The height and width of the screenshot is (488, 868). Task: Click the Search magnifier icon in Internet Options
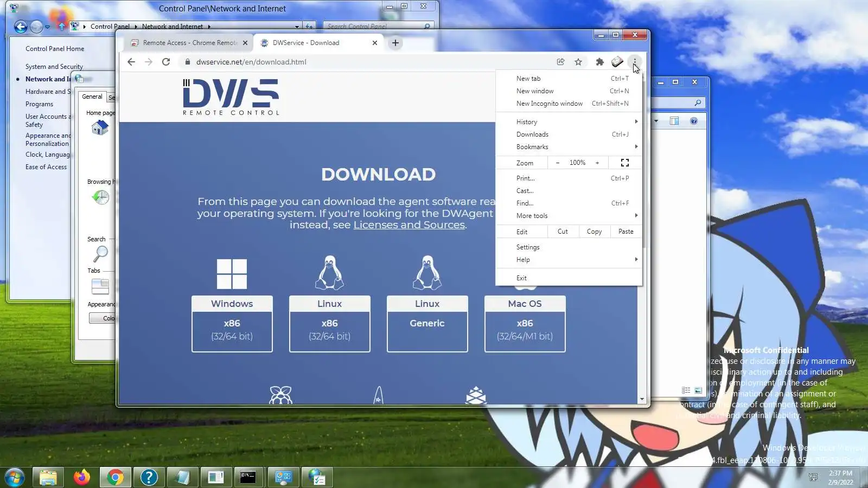(100, 253)
